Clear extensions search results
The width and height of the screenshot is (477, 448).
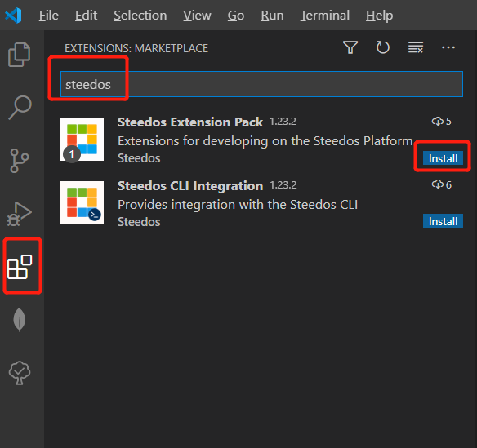pyautogui.click(x=416, y=47)
